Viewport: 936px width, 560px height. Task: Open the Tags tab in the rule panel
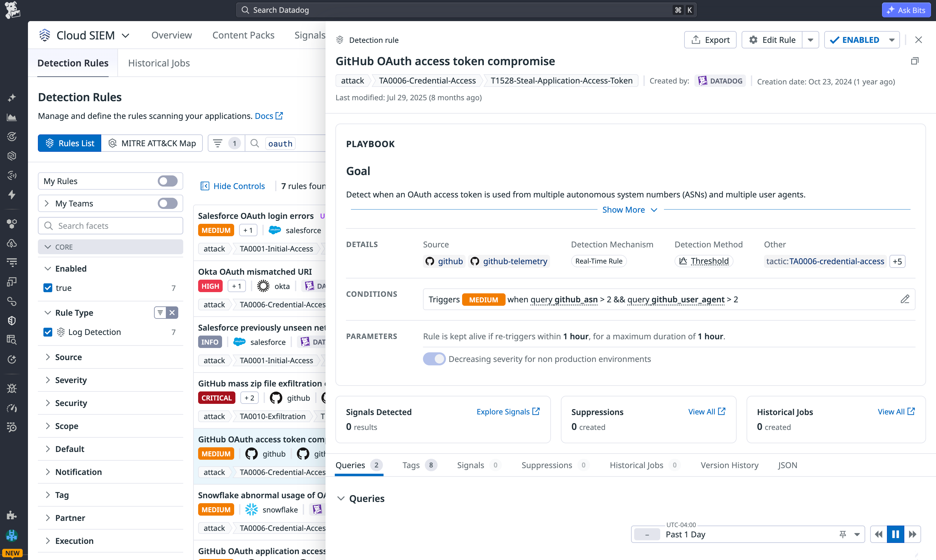(411, 465)
